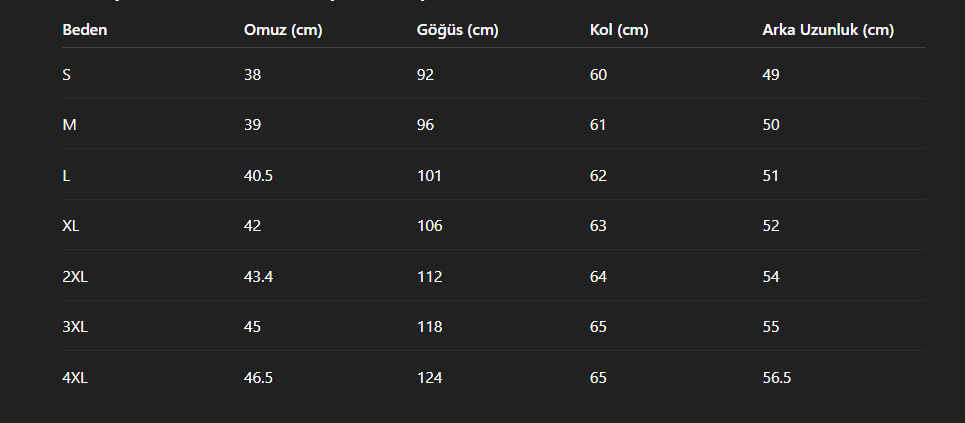Screen dimensions: 965x423
Task: Select the Kol (cm) column header
Action: point(619,30)
